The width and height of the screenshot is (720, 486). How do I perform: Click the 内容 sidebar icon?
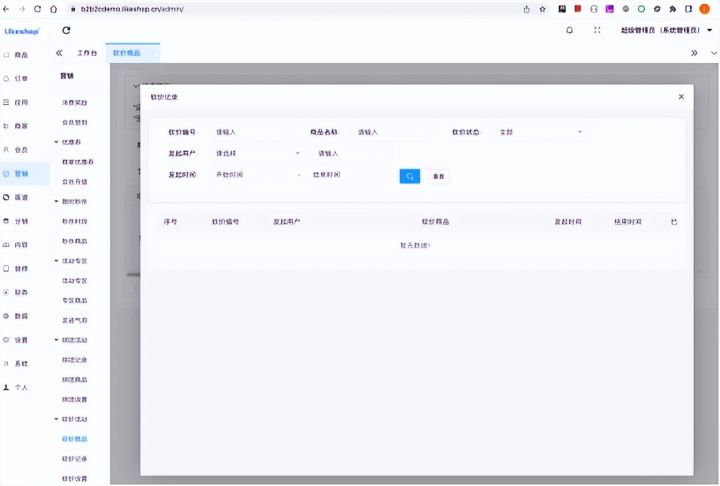(x=6, y=245)
